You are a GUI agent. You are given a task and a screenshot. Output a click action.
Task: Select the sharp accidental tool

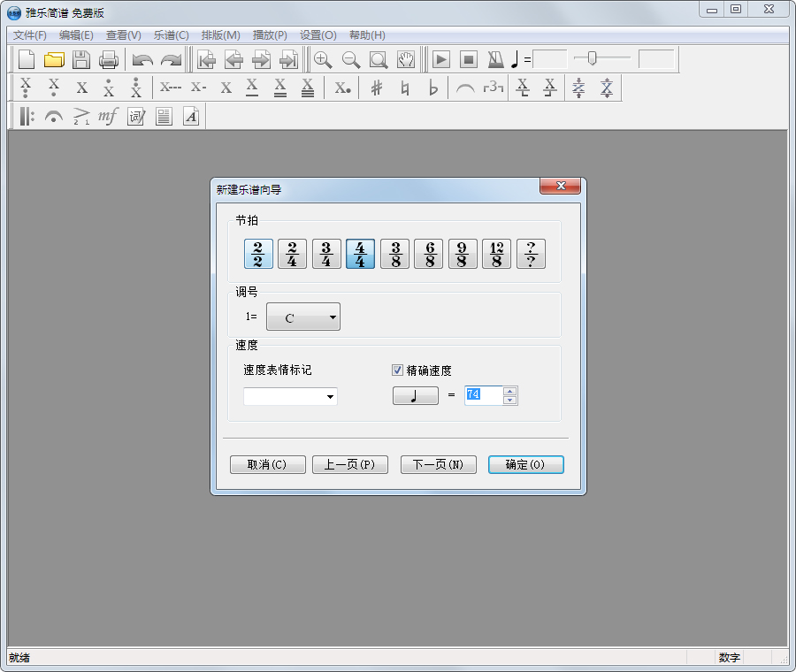tap(378, 88)
